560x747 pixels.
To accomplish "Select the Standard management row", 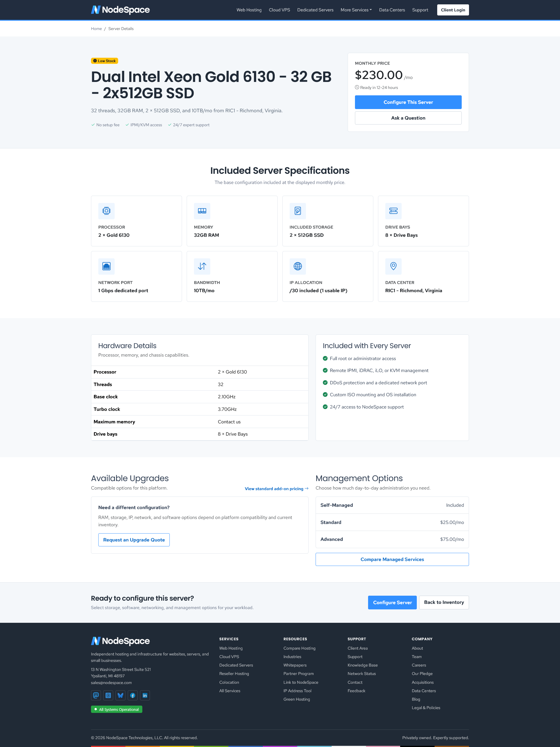I will coord(392,522).
